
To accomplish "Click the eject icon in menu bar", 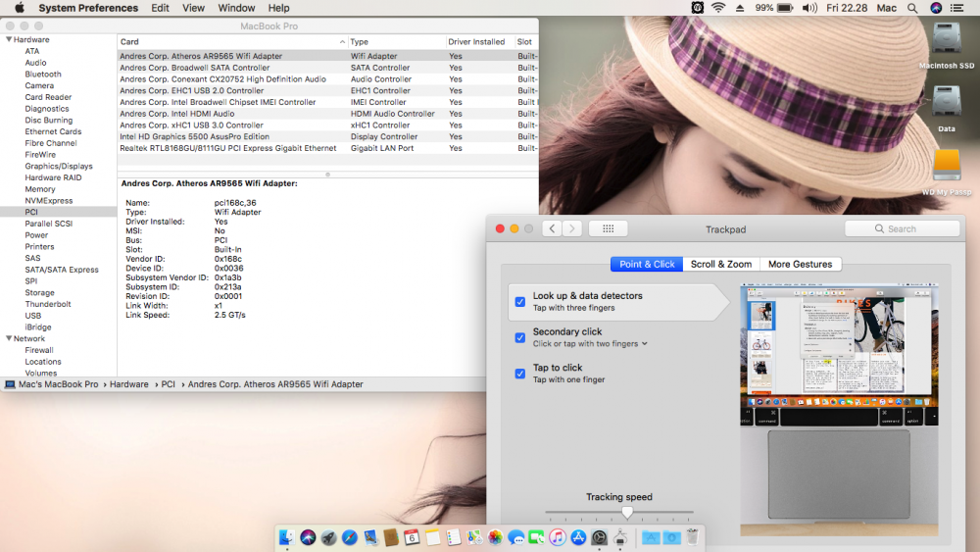I will pyautogui.click(x=740, y=8).
